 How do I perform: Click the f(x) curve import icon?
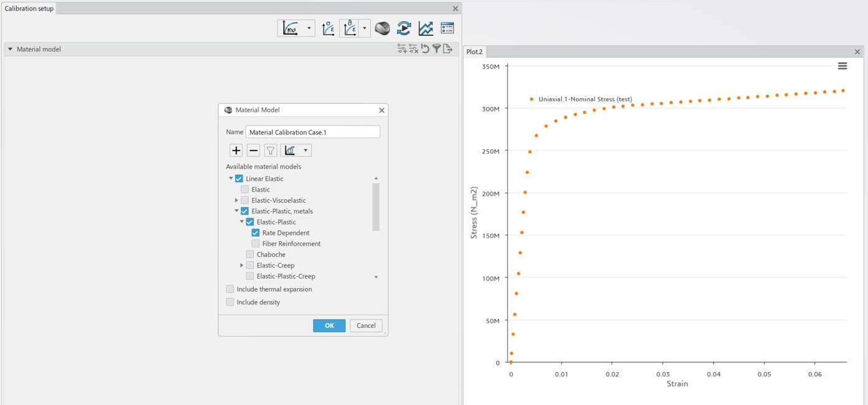click(x=290, y=28)
